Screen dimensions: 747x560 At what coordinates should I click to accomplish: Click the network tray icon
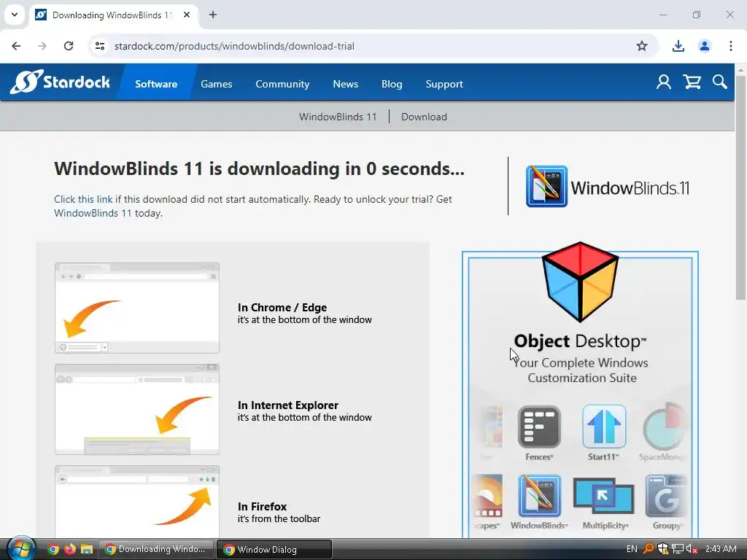678,549
